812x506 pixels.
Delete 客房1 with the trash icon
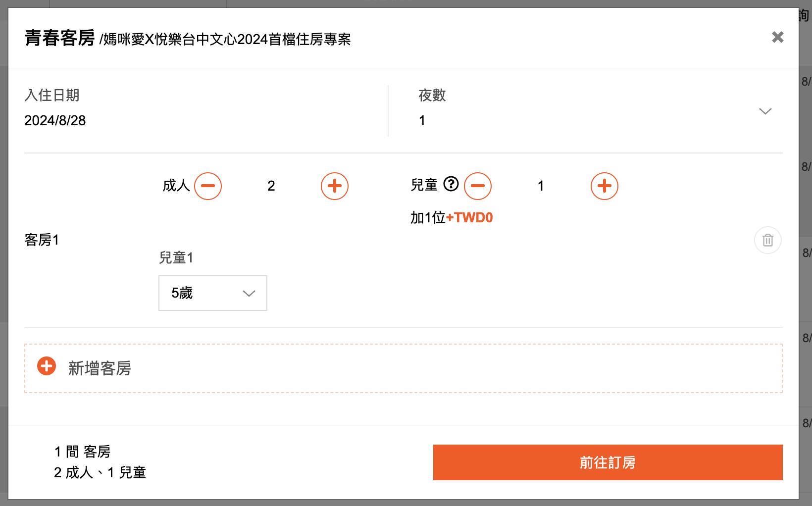click(x=768, y=240)
